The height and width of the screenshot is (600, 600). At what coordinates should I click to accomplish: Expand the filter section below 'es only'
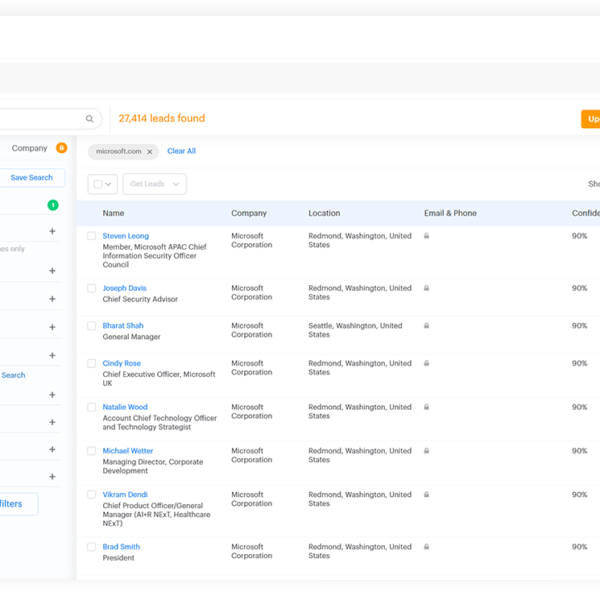pos(52,271)
